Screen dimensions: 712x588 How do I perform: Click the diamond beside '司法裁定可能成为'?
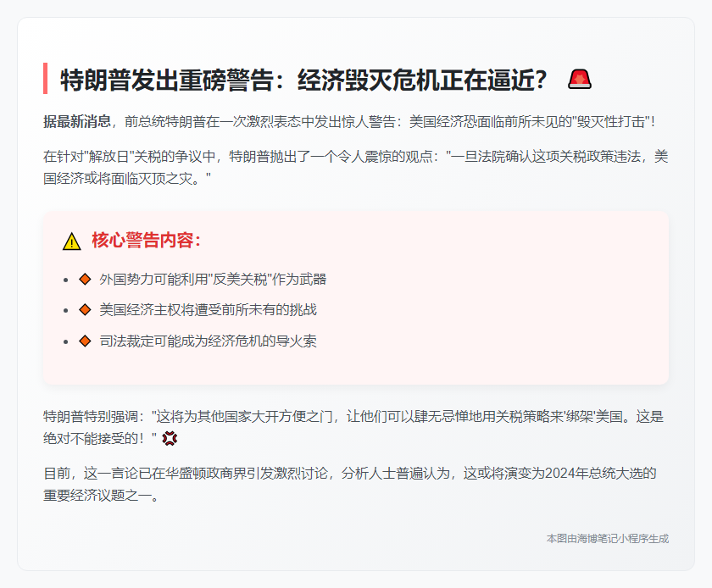[85, 341]
